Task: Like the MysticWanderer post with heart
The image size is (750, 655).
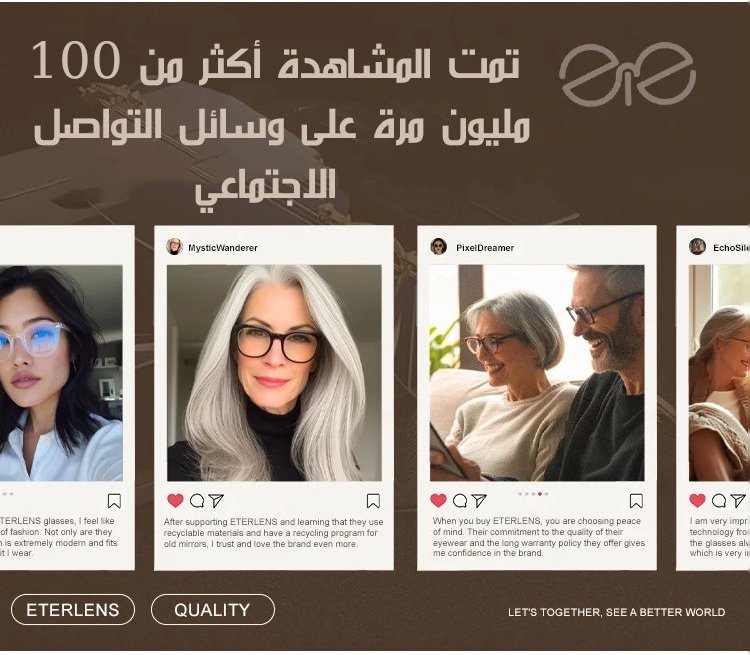Action: point(176,500)
